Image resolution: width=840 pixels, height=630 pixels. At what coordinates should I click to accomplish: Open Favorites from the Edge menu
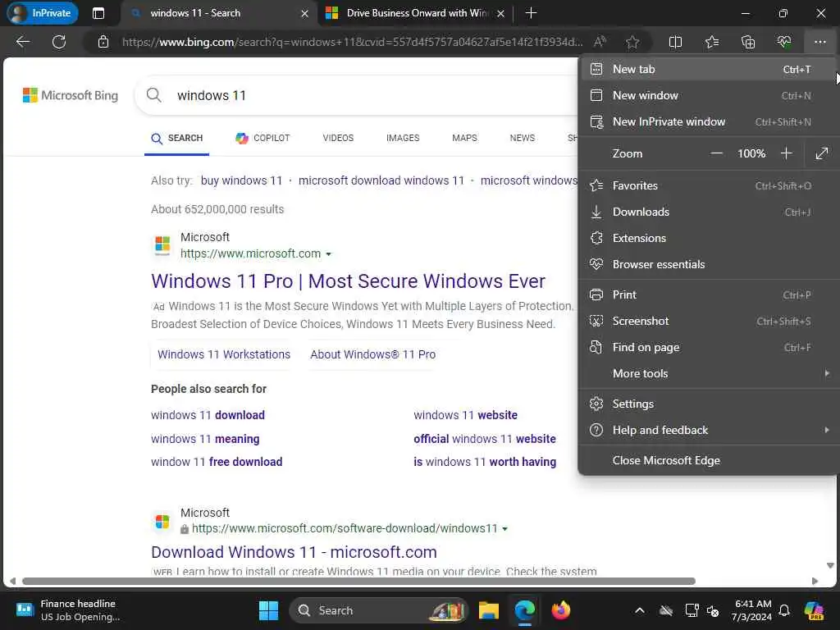(707, 185)
